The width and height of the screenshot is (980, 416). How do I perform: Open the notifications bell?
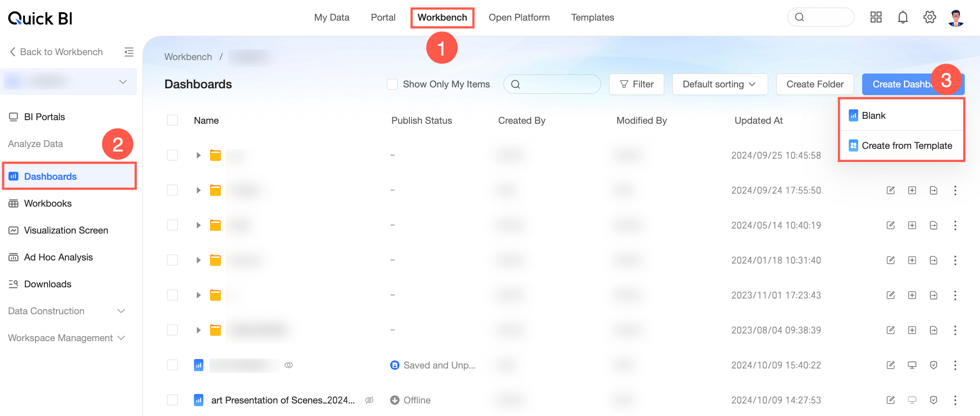[x=903, y=17]
